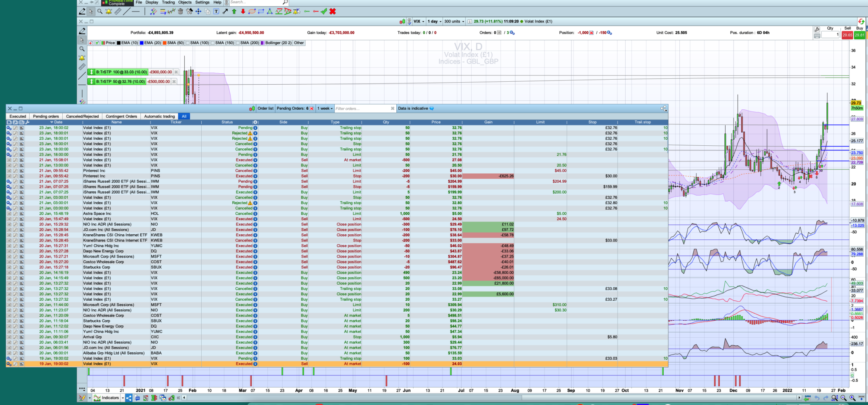Click the red X toolbar icon
Image resolution: width=868 pixels, height=405 pixels.
click(x=333, y=11)
